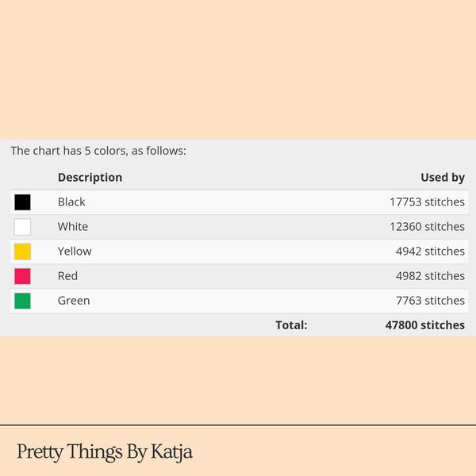Pick the yellow color swatch
The height and width of the screenshot is (476, 476).
(x=22, y=251)
